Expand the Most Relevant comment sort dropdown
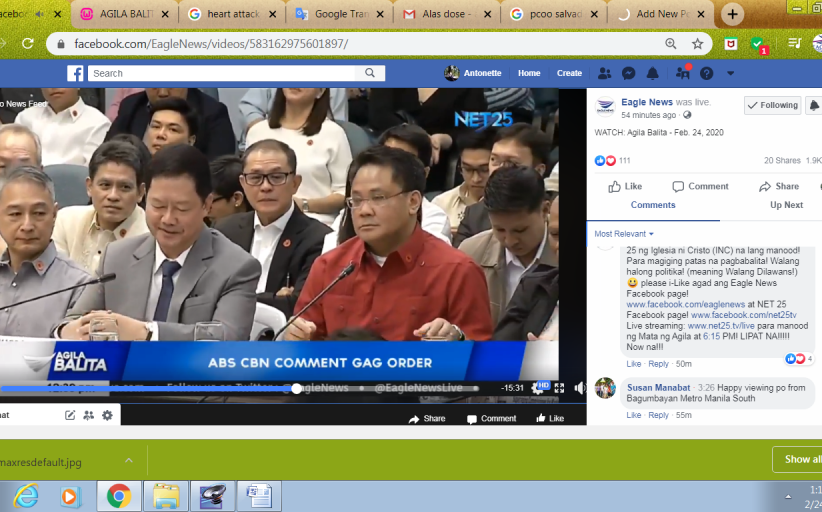Viewport: 822px width, 512px height. (624, 234)
